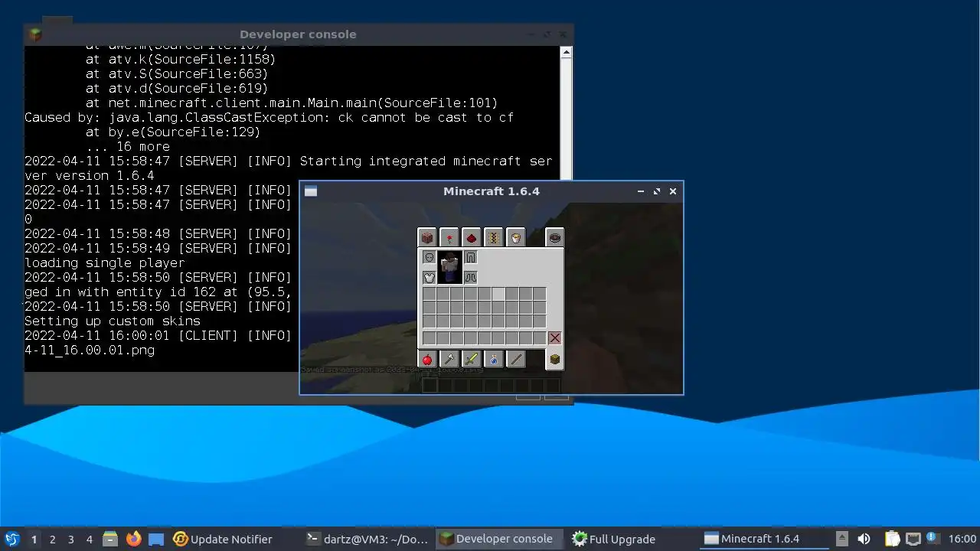Open the Decoration Blocks flower tab
Screen dimensions: 980x551
[449, 238]
